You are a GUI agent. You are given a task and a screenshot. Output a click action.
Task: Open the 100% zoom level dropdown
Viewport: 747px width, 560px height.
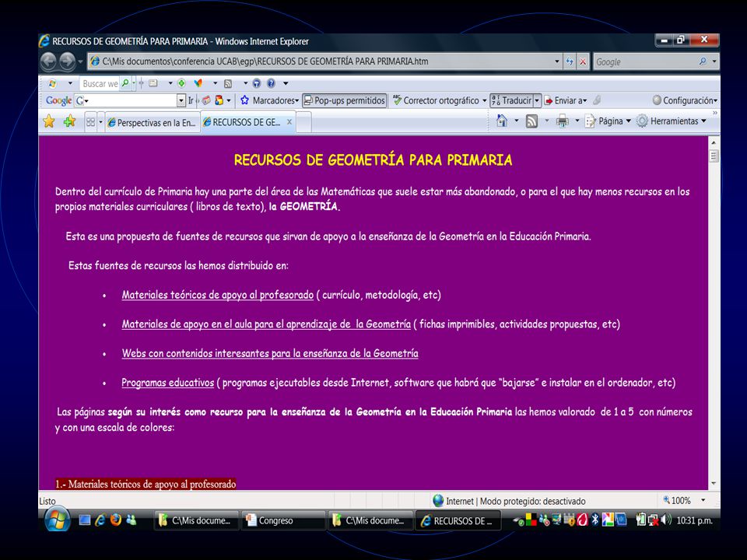(x=703, y=500)
